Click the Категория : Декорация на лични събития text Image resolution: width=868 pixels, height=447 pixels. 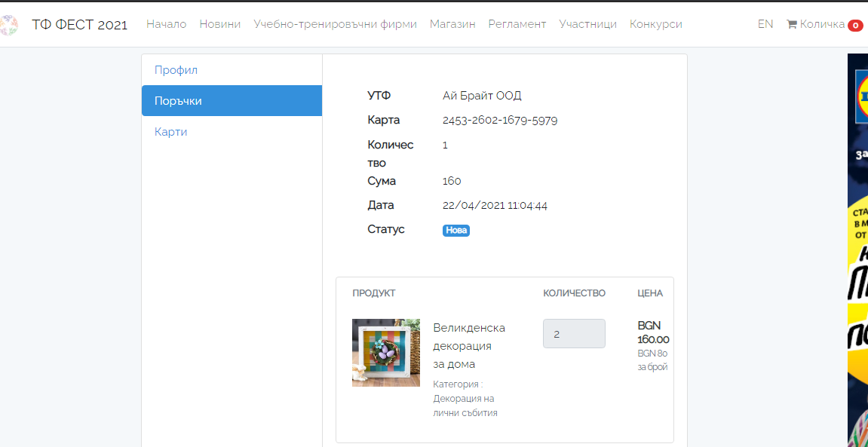point(465,398)
